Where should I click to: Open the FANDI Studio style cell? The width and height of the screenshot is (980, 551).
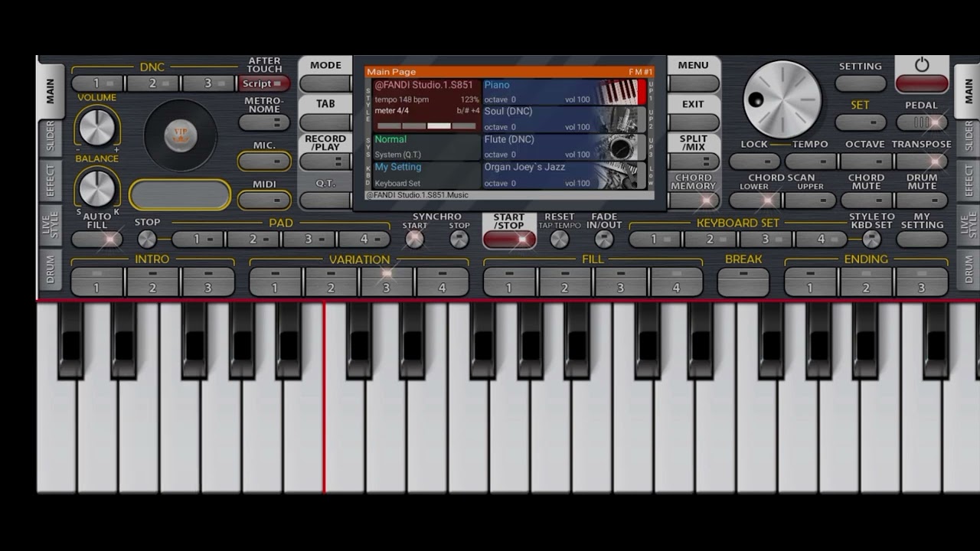(426, 106)
